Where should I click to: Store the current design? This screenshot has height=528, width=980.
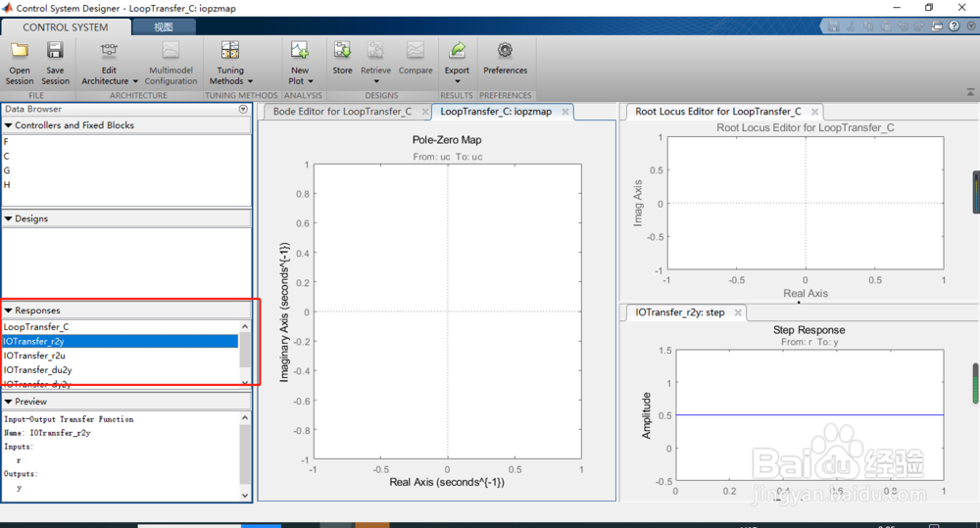[342, 59]
